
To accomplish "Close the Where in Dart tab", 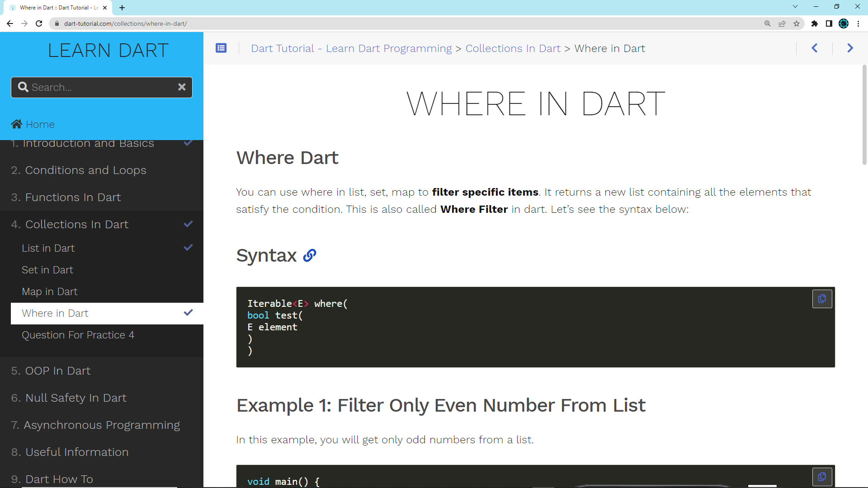I will (105, 8).
